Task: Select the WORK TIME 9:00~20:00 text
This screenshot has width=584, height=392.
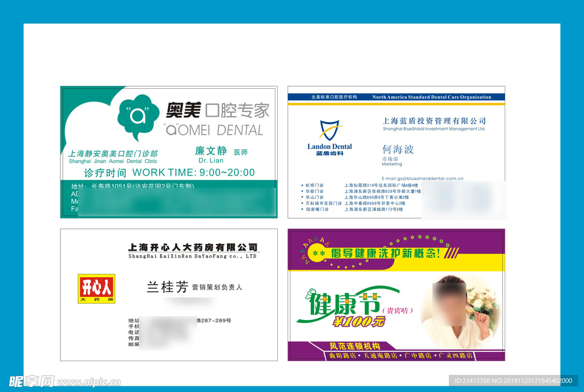Action: click(x=193, y=173)
